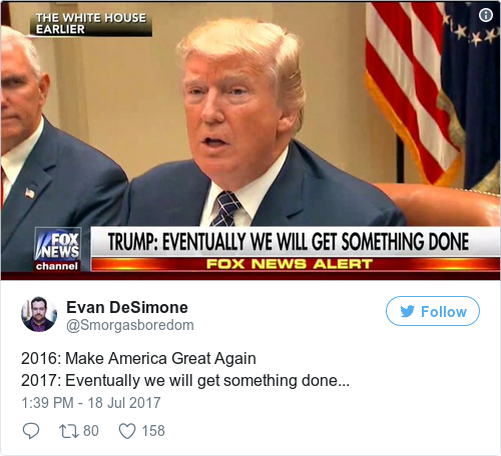Select the '2016: Make America Great Again' text
501x456 pixels.
coord(138,359)
